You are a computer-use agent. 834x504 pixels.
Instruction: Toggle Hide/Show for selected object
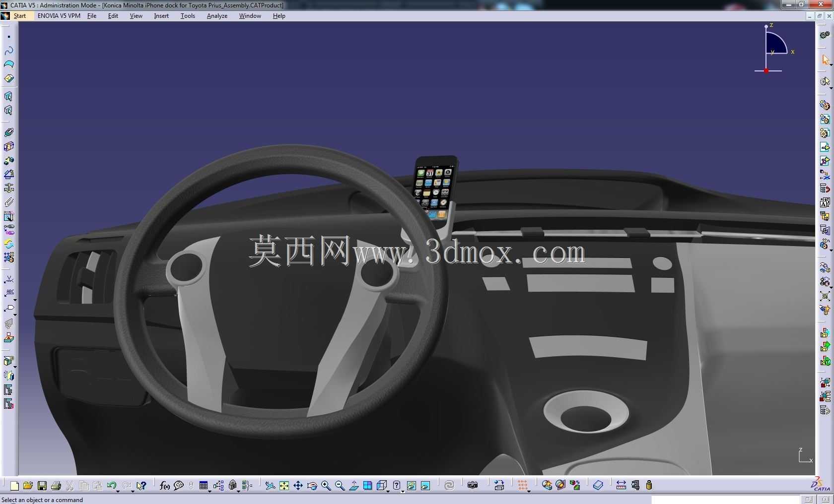pyautogui.click(x=411, y=486)
